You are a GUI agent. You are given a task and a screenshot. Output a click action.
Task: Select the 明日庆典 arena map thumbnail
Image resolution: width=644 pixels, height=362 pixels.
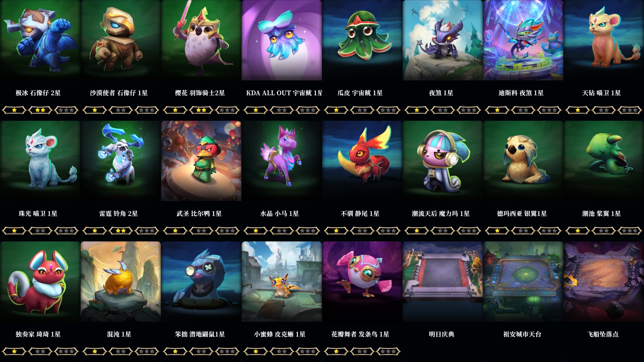[443, 282]
